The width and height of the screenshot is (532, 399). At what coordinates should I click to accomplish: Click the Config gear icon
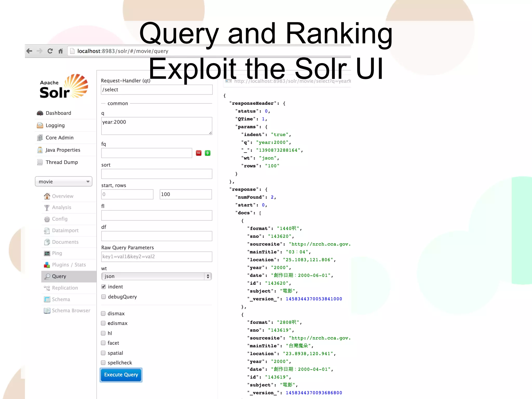click(47, 219)
